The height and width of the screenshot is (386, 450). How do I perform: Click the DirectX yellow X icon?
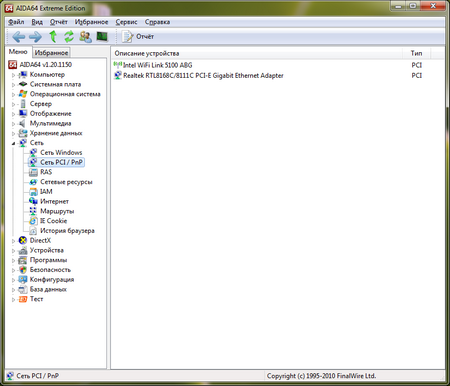23,240
